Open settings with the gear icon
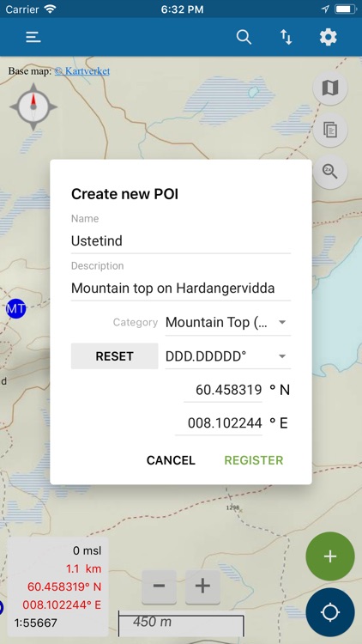The width and height of the screenshot is (362, 644). coord(329,38)
